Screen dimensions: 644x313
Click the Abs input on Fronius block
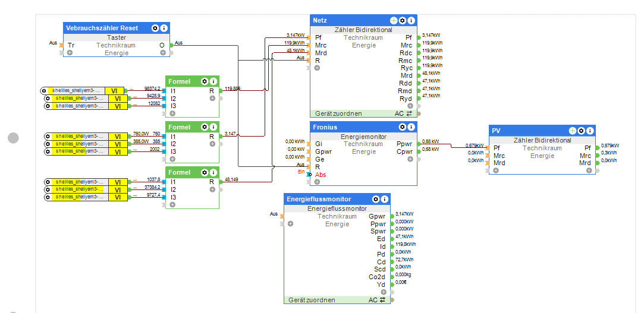coord(321,175)
